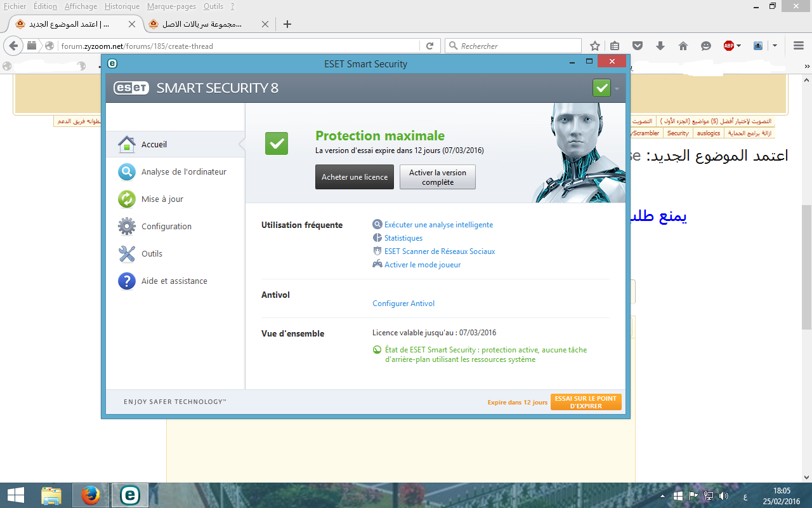The height and width of the screenshot is (508, 812).
Task: Click the Aide et assistance question mark icon
Action: point(127,281)
